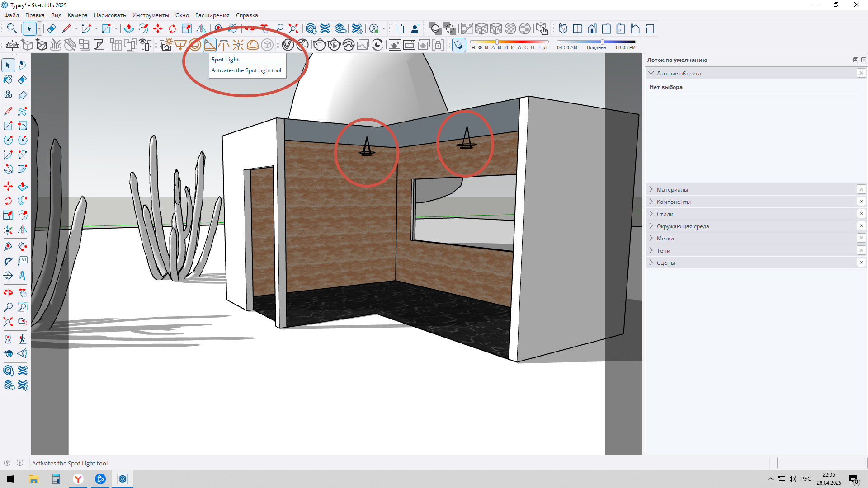
Task: Open the Нарисовать menu
Action: tap(110, 15)
